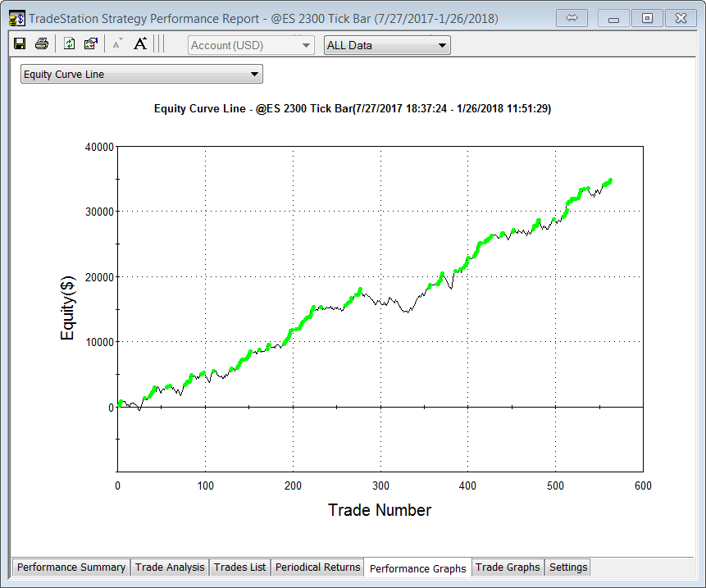The image size is (706, 588).
Task: Click the Refresh report icon
Action: pos(70,44)
